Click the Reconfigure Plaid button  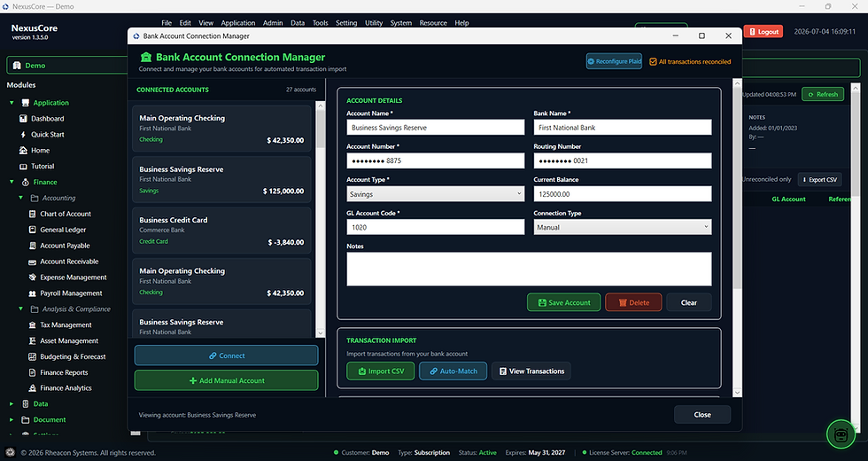[x=614, y=61]
